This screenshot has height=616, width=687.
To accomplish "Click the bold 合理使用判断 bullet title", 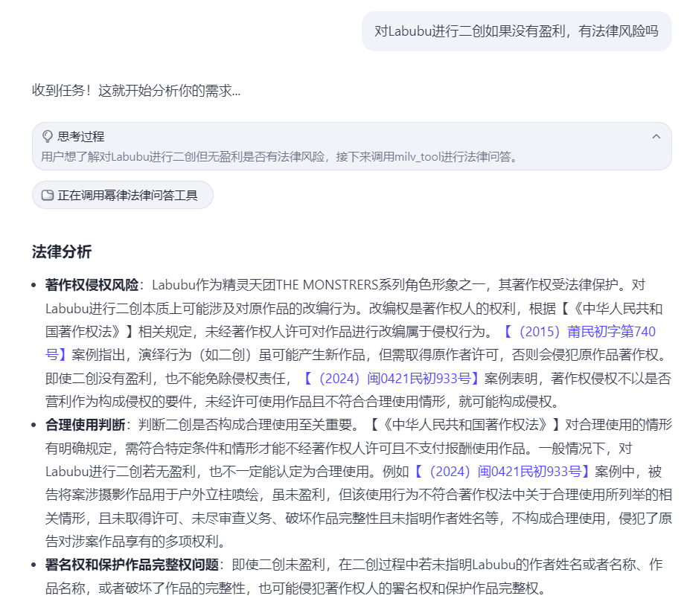I will [85, 425].
